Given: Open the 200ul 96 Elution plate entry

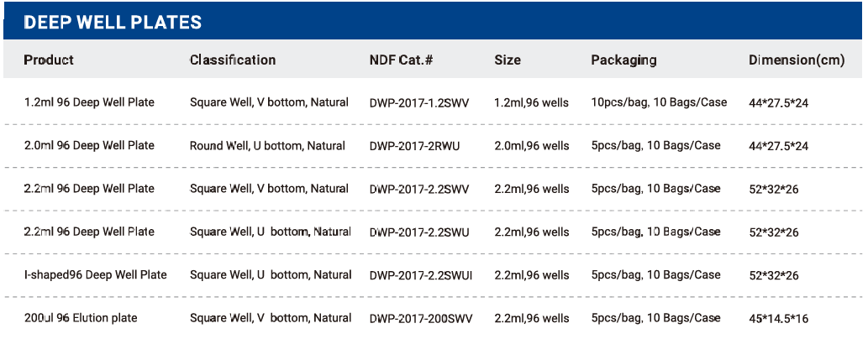Looking at the screenshot, I should 81,318.
